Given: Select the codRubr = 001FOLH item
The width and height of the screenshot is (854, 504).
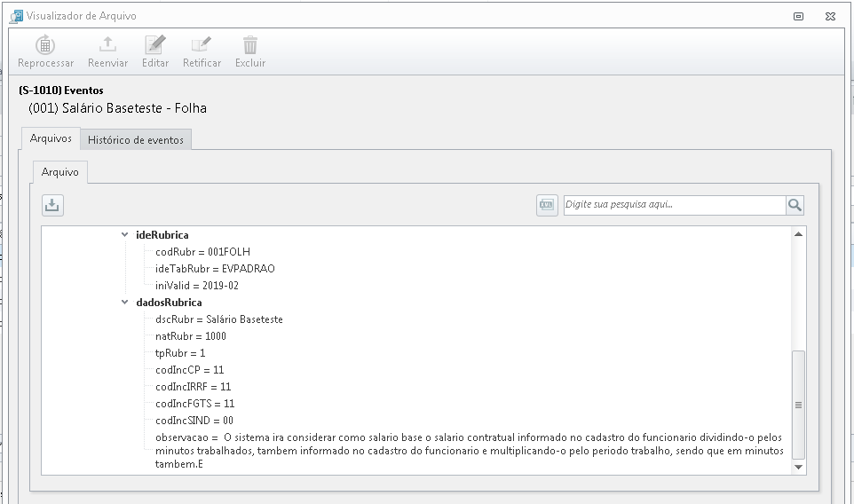Looking at the screenshot, I should coord(202,252).
